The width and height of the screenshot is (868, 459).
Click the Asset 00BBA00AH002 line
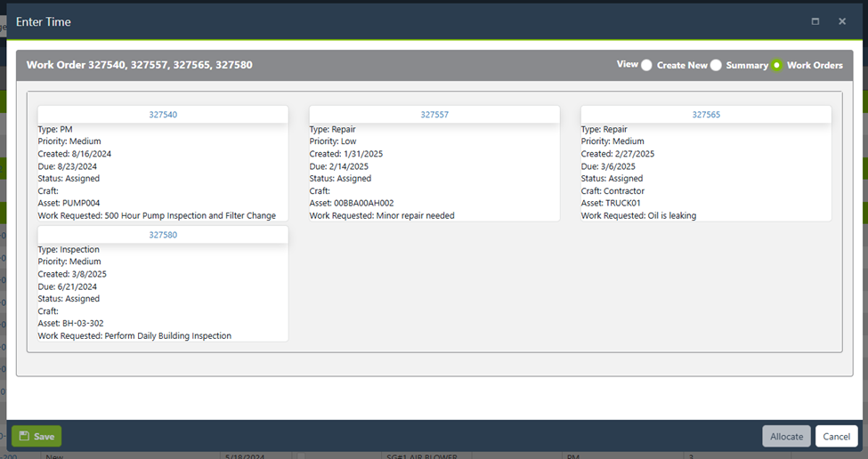point(352,203)
